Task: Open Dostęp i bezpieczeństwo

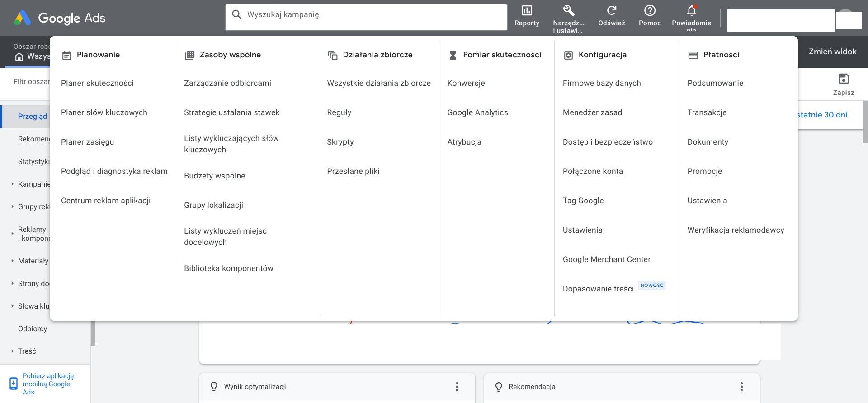Action: 608,142
